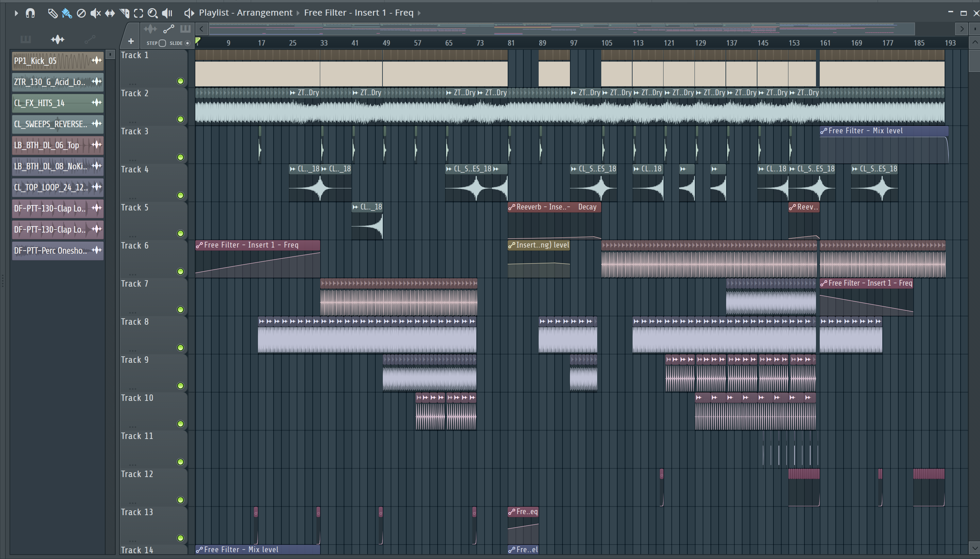Select the Draw pencil tool

click(52, 14)
